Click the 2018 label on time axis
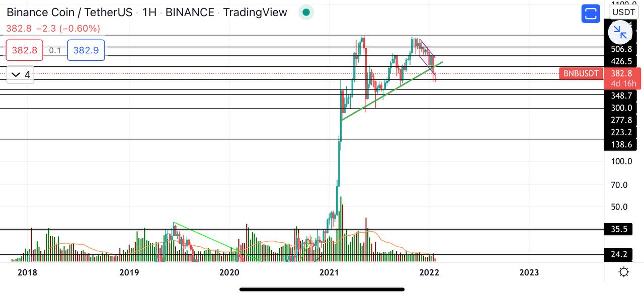 pyautogui.click(x=28, y=272)
